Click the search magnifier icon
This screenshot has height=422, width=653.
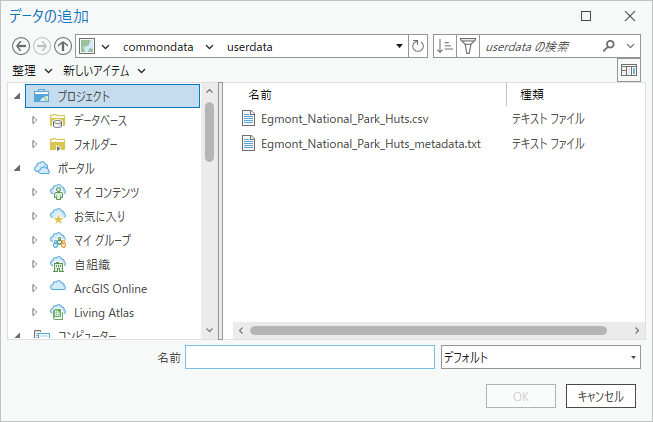coord(609,46)
